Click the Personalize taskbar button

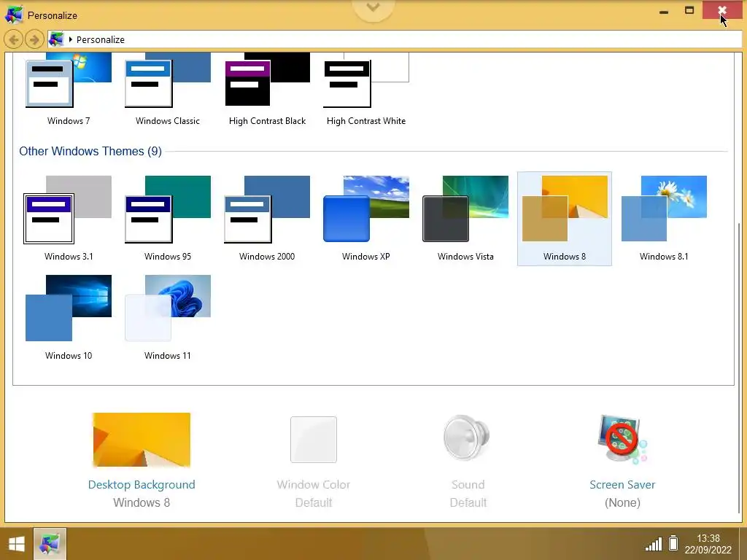(x=50, y=544)
